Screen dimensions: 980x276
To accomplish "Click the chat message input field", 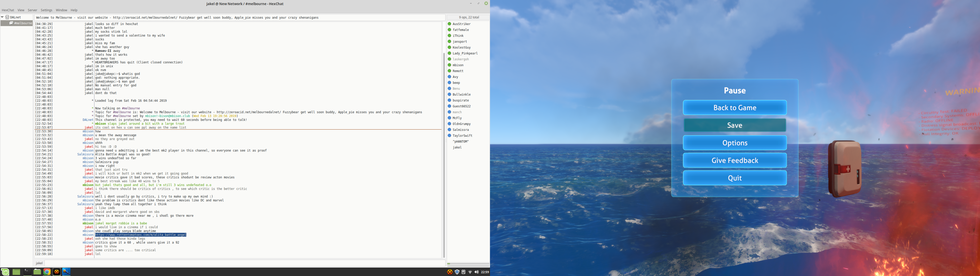I will coord(245,263).
